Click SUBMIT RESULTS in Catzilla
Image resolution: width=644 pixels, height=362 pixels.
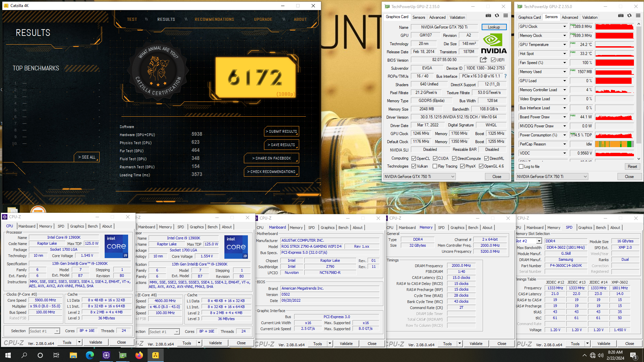coord(281,131)
